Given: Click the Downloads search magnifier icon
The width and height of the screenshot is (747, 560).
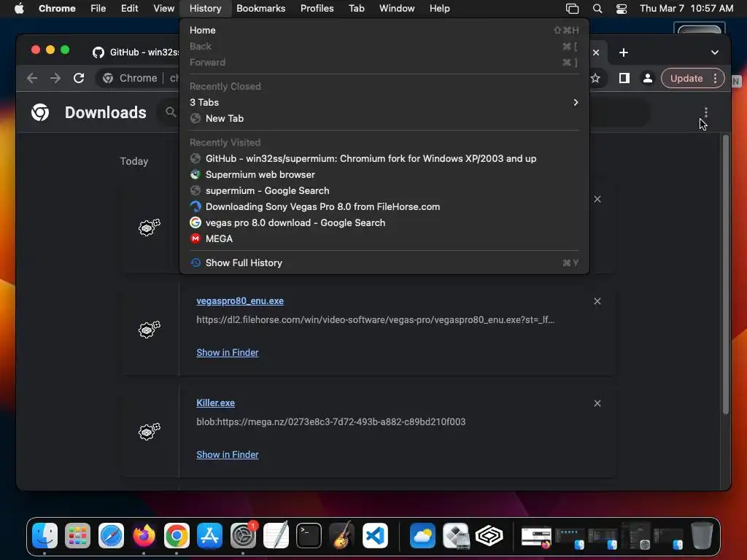Looking at the screenshot, I should pos(171,112).
